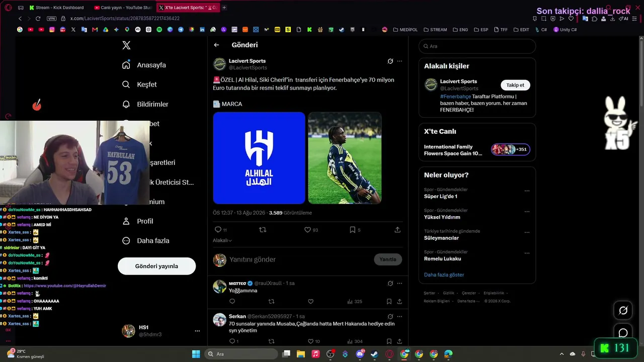
Task: Open the Romelu Lukaku trend
Action: click(x=442, y=259)
